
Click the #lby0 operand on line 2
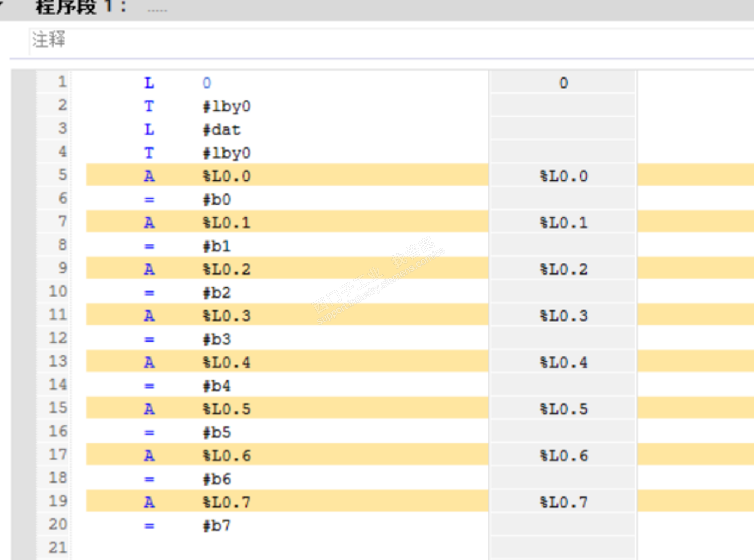pos(226,107)
